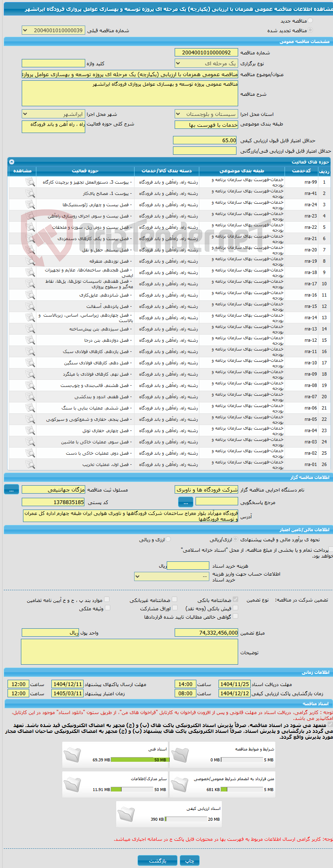Open view icon for row rra-41
This screenshot has height=868, width=333.
(x=30, y=193)
